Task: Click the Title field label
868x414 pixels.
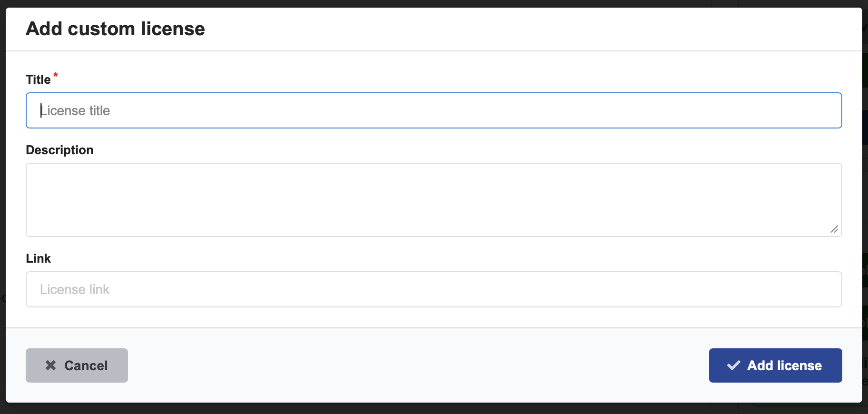Action: [x=38, y=79]
